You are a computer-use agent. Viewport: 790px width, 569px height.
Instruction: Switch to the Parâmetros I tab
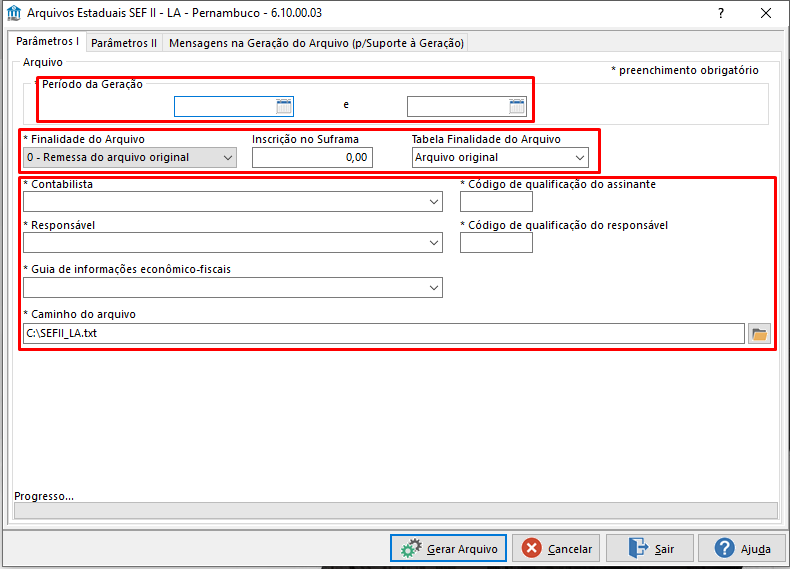pyautogui.click(x=47, y=41)
